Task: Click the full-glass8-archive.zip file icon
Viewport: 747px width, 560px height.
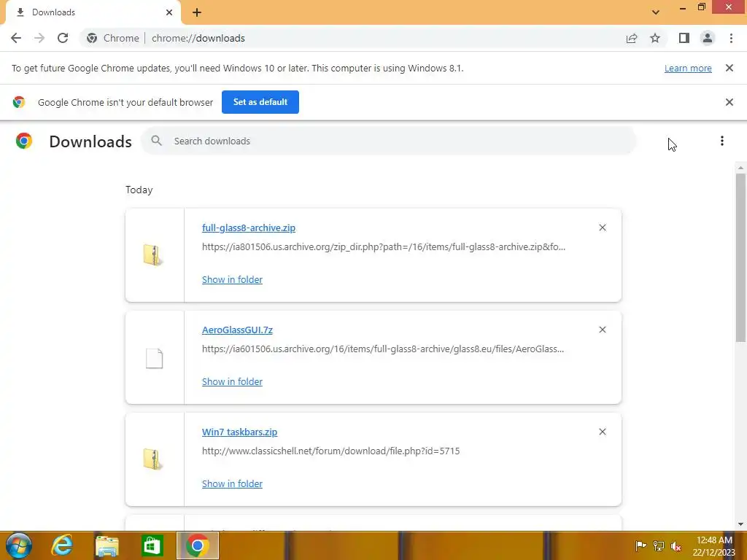Action: 153,254
